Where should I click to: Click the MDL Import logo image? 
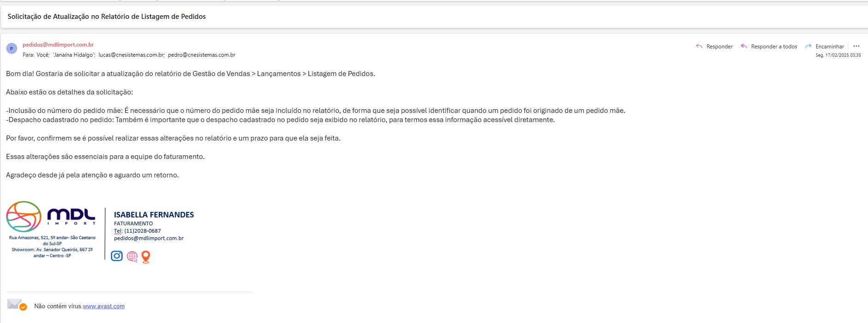coord(51,217)
